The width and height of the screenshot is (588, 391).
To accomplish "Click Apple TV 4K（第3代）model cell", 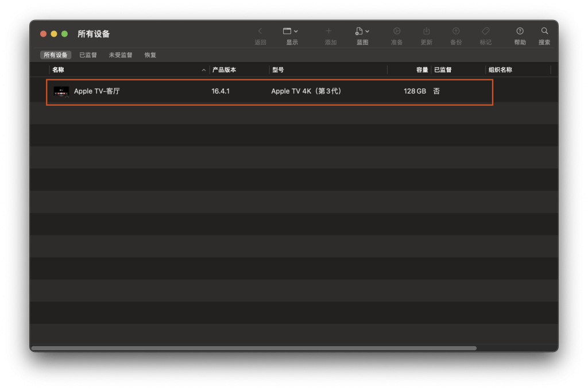I will pos(307,91).
